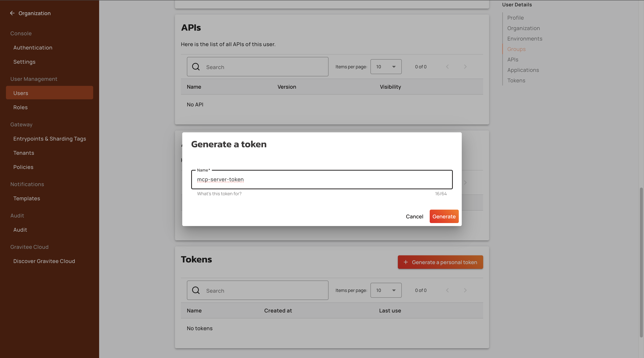Jump to Applications in User Details

(x=523, y=70)
